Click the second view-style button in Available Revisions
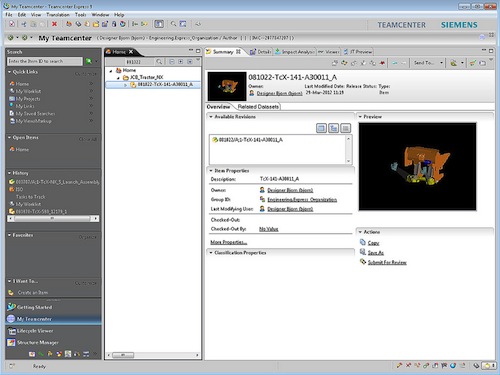 334,128
